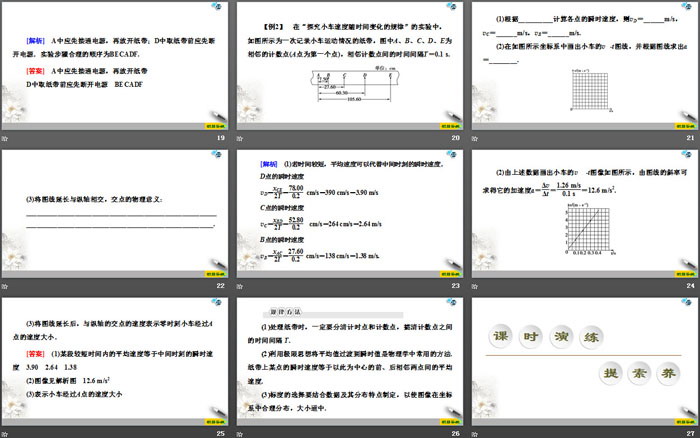The image size is (700, 438).
Task: Click animation star icon under slide 23
Action: click(x=240, y=286)
